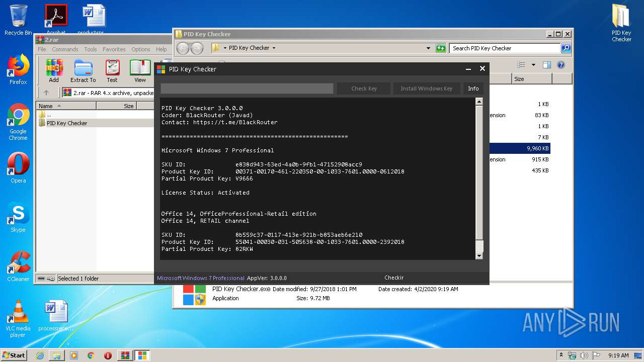Click the Check Key button
644x362 pixels.
[364, 88]
